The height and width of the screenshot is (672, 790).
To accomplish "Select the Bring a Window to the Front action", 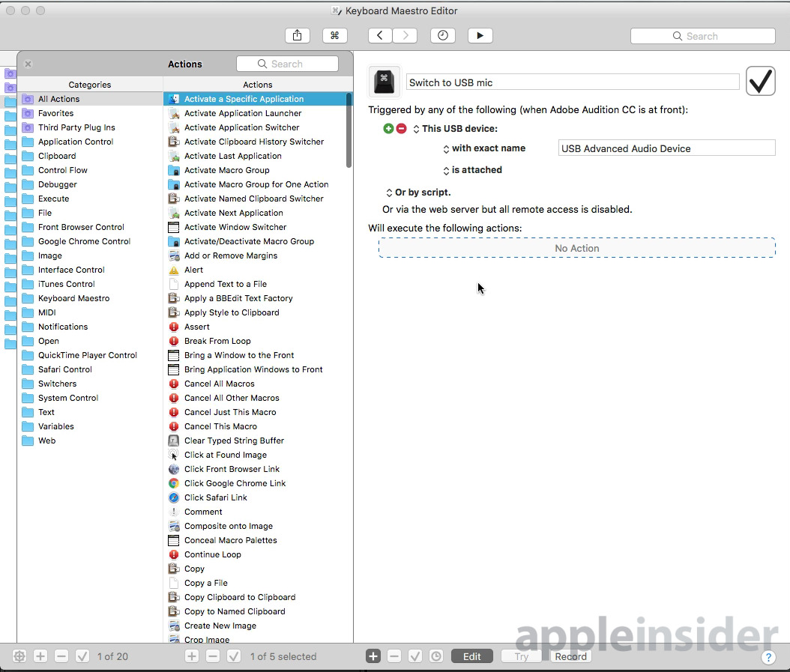I will tap(255, 355).
